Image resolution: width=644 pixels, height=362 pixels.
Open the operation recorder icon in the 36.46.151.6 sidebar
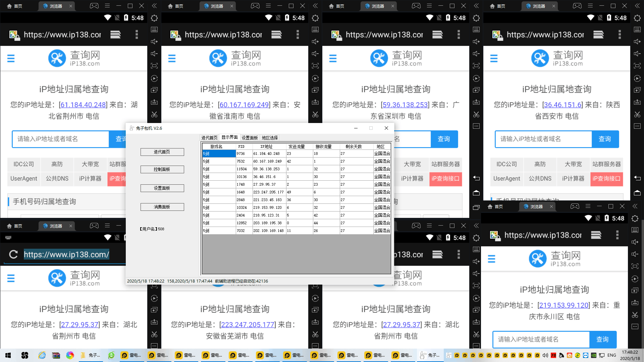(637, 78)
